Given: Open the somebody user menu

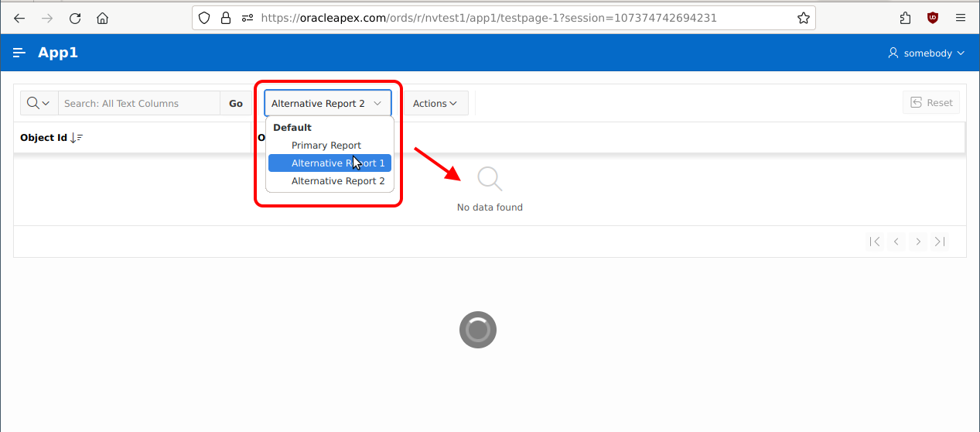Looking at the screenshot, I should click(926, 53).
